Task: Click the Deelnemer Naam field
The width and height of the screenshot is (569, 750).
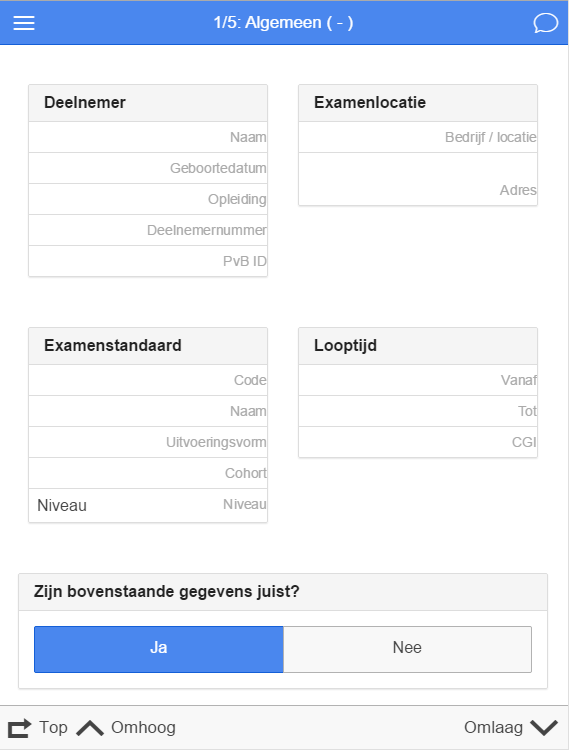Action: 148,137
